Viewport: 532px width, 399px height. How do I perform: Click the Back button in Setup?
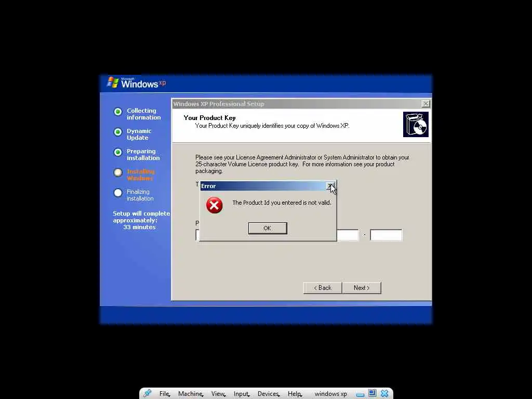323,288
